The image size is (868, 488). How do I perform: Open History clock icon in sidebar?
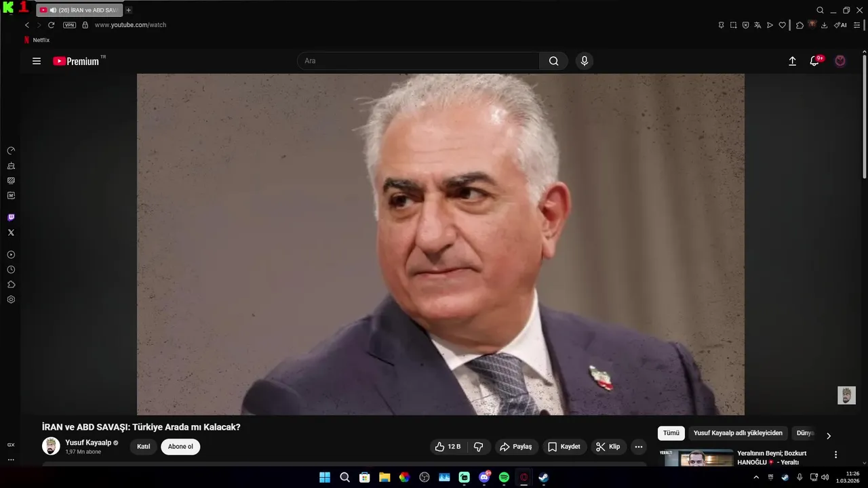coord(11,270)
